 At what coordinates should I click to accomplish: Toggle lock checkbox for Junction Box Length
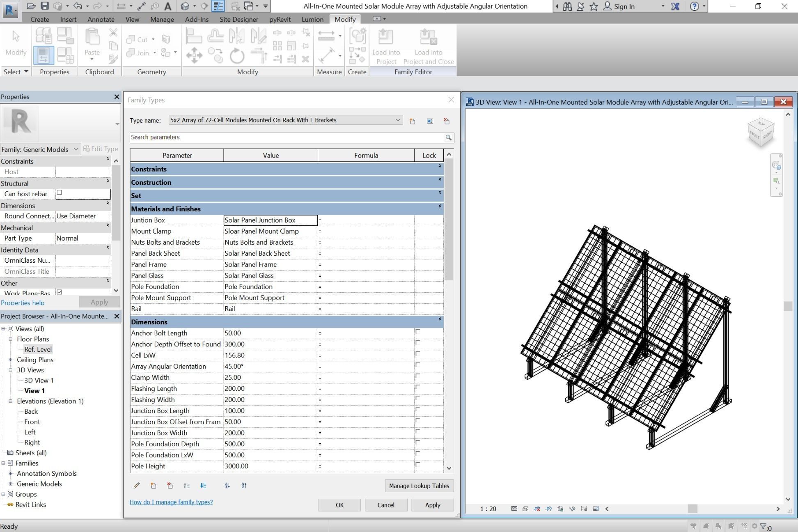(x=417, y=409)
